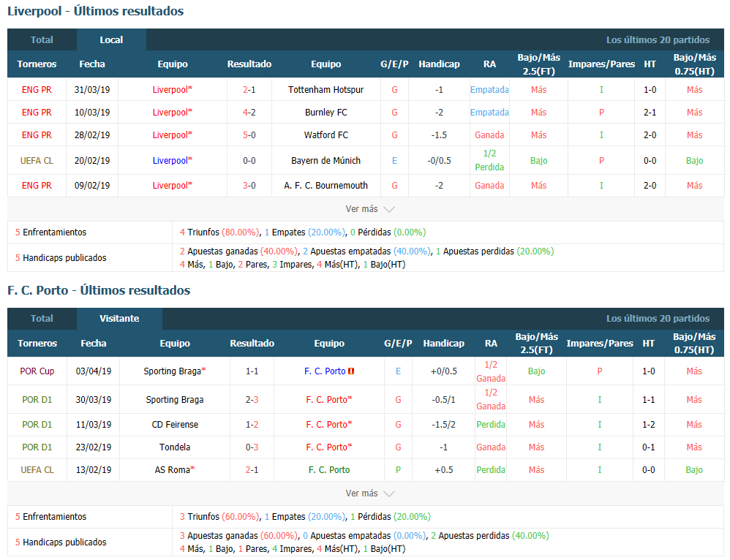Click POR D1 tournament in 30/03/19 row

37,399
